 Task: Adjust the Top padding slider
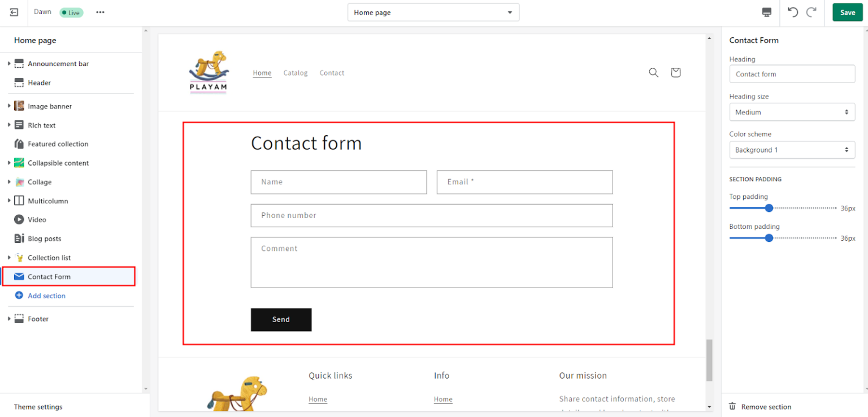tap(769, 208)
